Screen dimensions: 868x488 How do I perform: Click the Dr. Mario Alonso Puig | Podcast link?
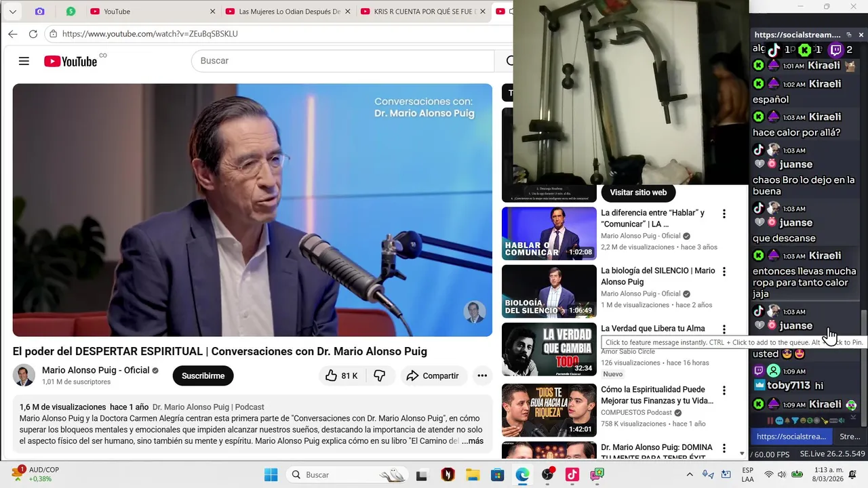click(x=208, y=407)
